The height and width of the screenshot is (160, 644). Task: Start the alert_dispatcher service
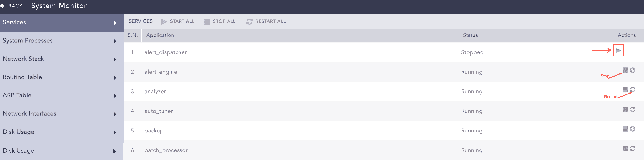(618, 51)
